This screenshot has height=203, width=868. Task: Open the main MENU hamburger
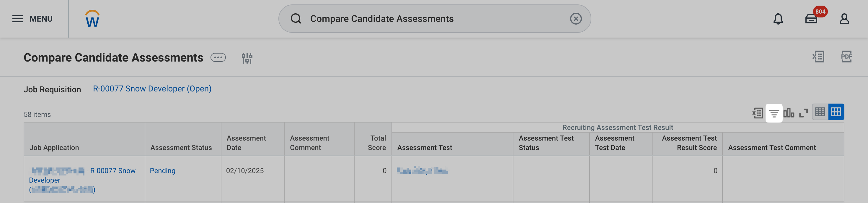[x=32, y=19]
